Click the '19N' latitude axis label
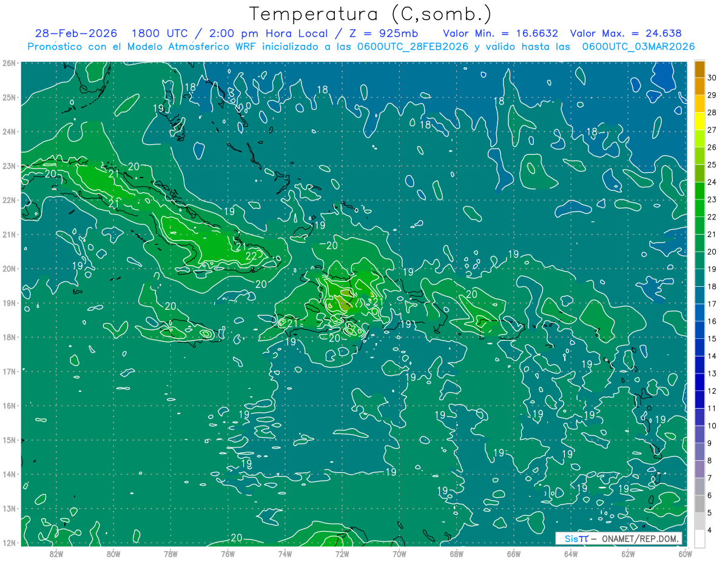Viewport: 728px width, 562px height. click(x=8, y=303)
